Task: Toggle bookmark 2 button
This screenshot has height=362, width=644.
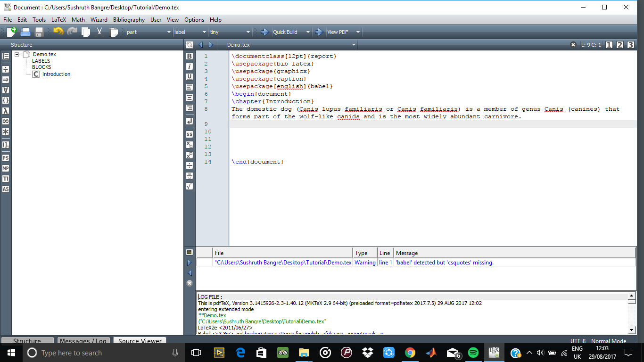Action: tap(620, 45)
